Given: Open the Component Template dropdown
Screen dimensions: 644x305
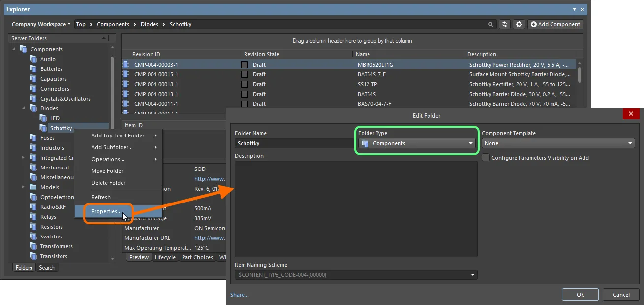Looking at the screenshot, I should pyautogui.click(x=558, y=143).
